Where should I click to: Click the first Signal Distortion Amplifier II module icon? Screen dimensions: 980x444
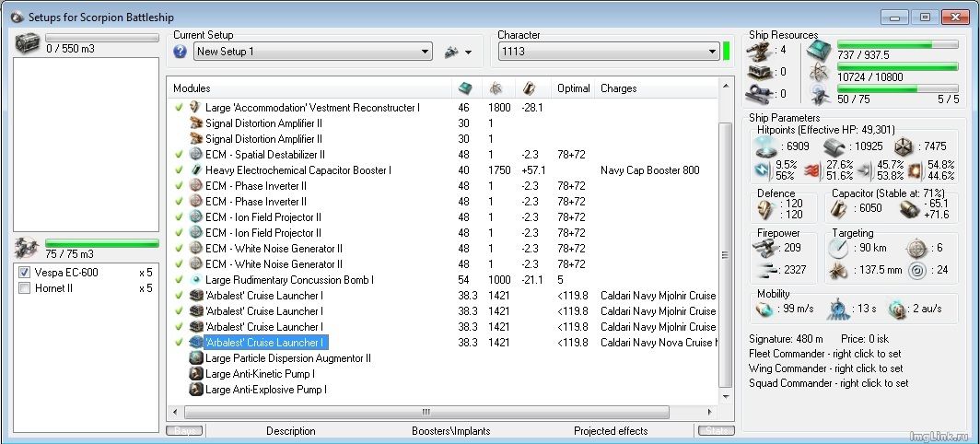click(195, 123)
